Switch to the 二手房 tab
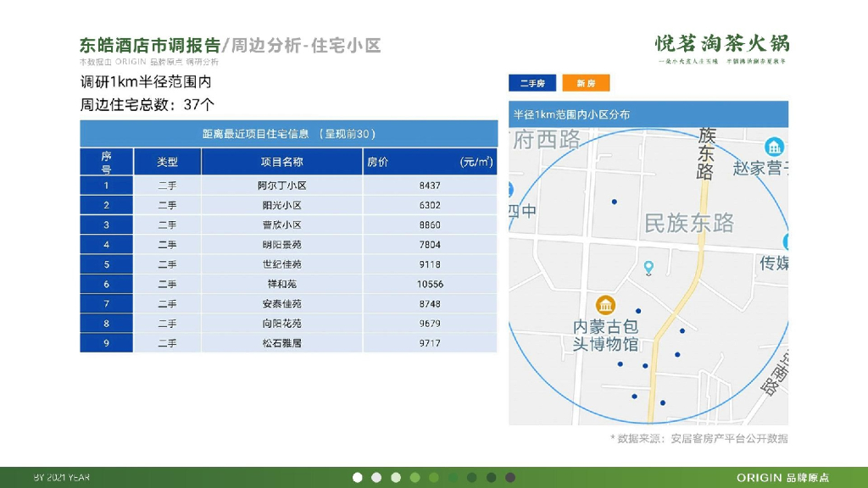 coord(532,82)
